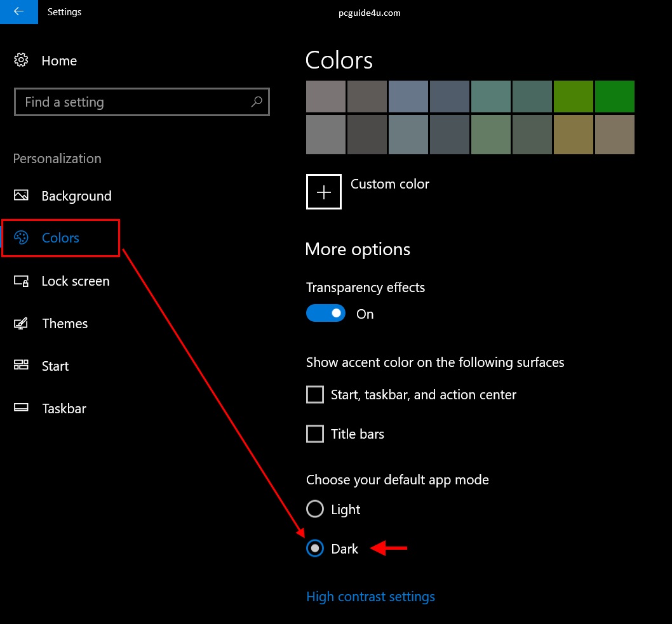
Task: Click the Find a setting search box
Action: coord(133,102)
